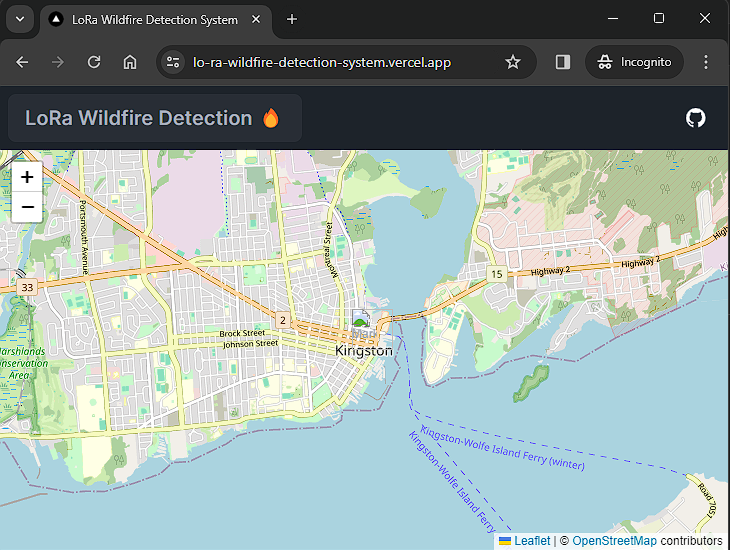Image resolution: width=730 pixels, height=550 pixels.
Task: Open the GitHub repository icon
Action: [696, 118]
